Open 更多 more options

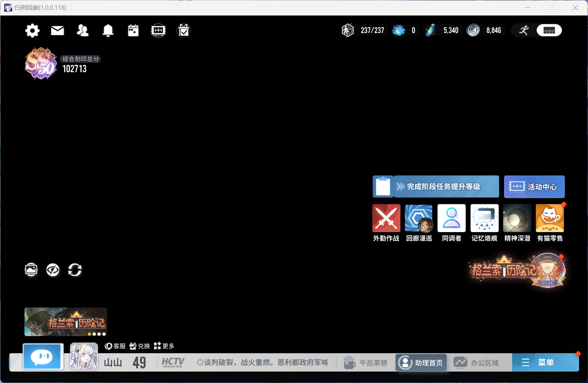coord(164,346)
